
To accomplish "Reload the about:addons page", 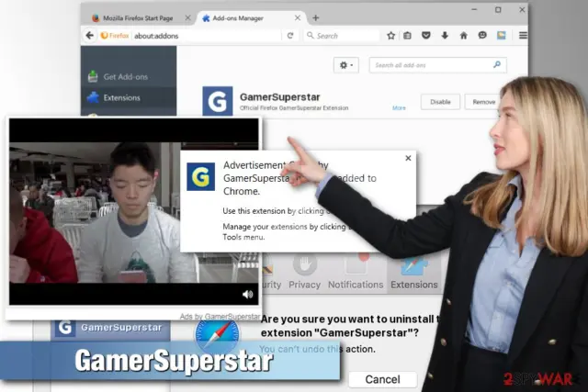I will click(290, 36).
